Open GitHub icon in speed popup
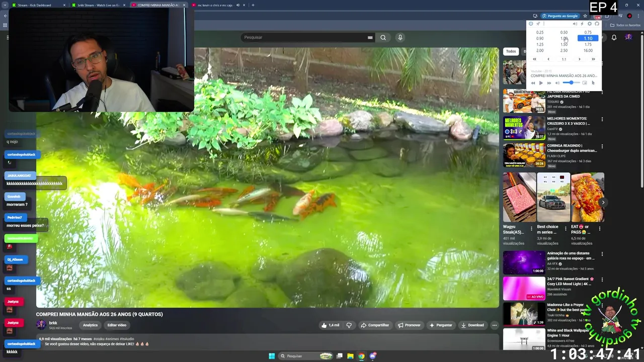The height and width of the screenshot is (362, 644). pos(597,24)
